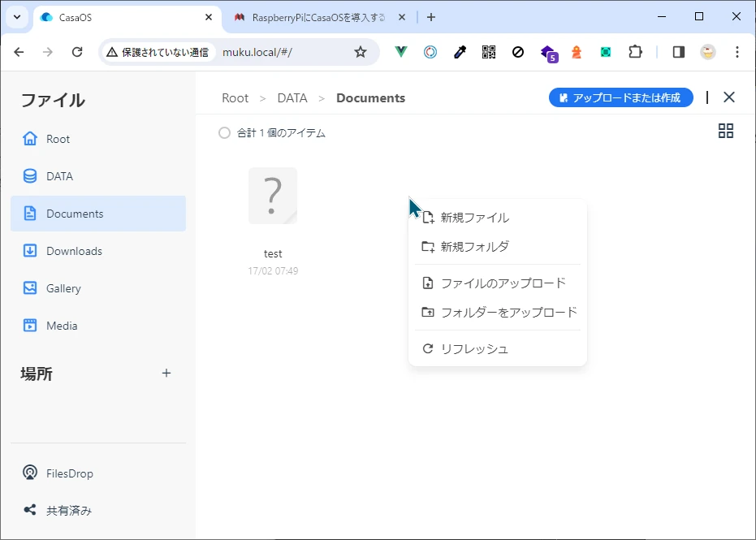This screenshot has height=540, width=756.
Task: Click the not-secure warning site info
Action: pyautogui.click(x=158, y=52)
